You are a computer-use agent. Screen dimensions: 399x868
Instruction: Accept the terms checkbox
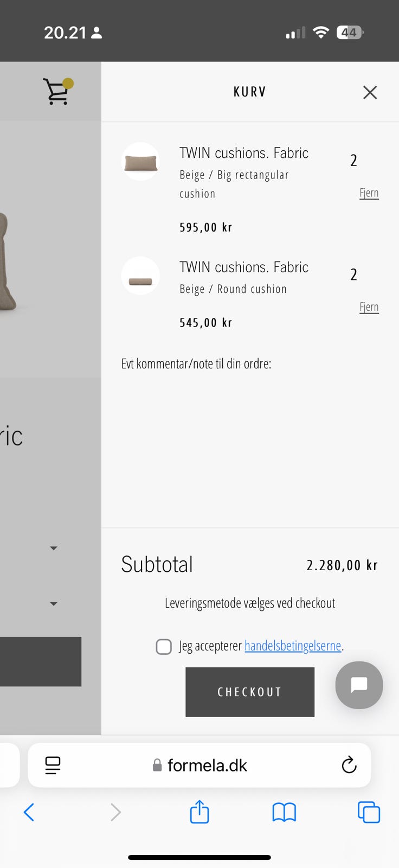(x=164, y=646)
